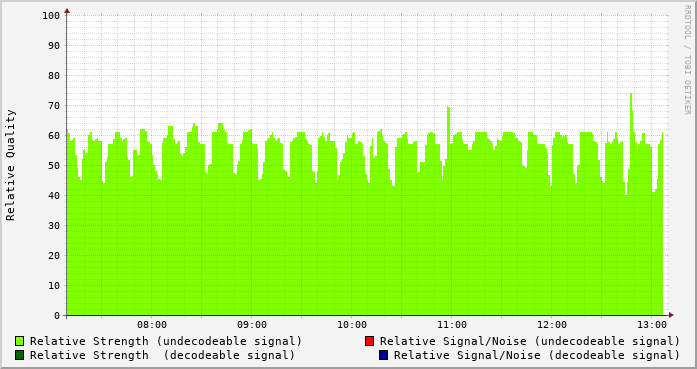Screen dimensions: 697x369
Task: Click the 10:00 time axis label
Action: (x=352, y=325)
